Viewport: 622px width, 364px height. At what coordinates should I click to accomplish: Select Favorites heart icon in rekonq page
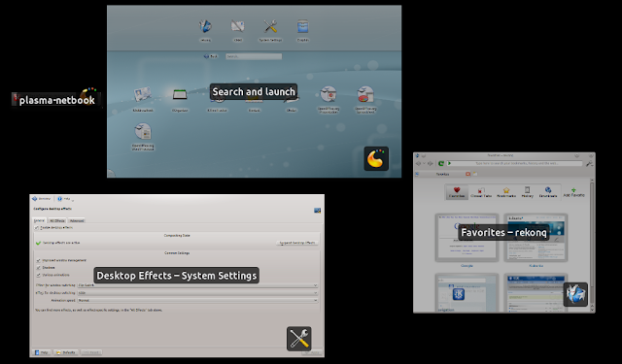pyautogui.click(x=457, y=192)
